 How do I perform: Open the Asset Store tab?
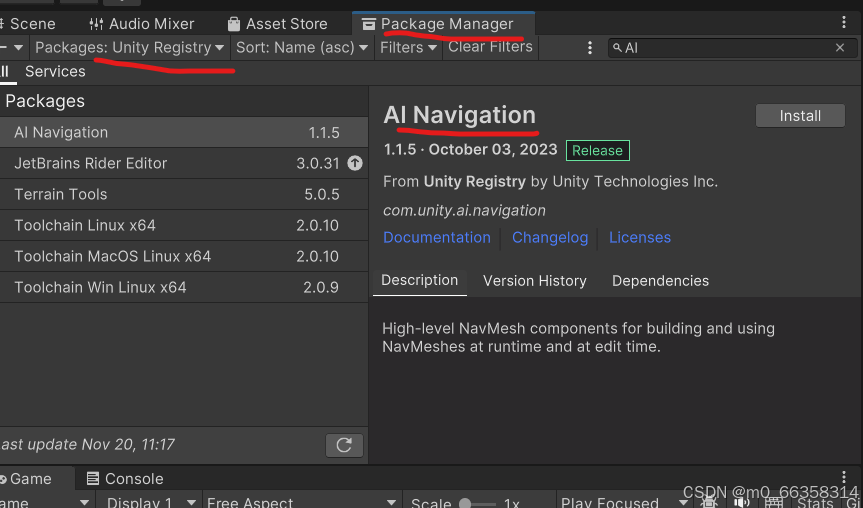(x=278, y=24)
